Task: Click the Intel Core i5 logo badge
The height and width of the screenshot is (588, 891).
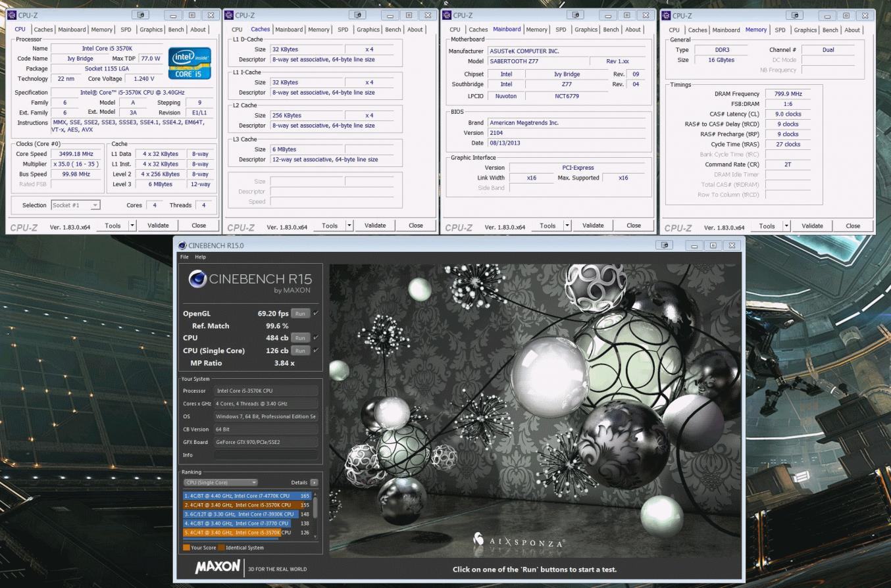Action: click(x=190, y=63)
